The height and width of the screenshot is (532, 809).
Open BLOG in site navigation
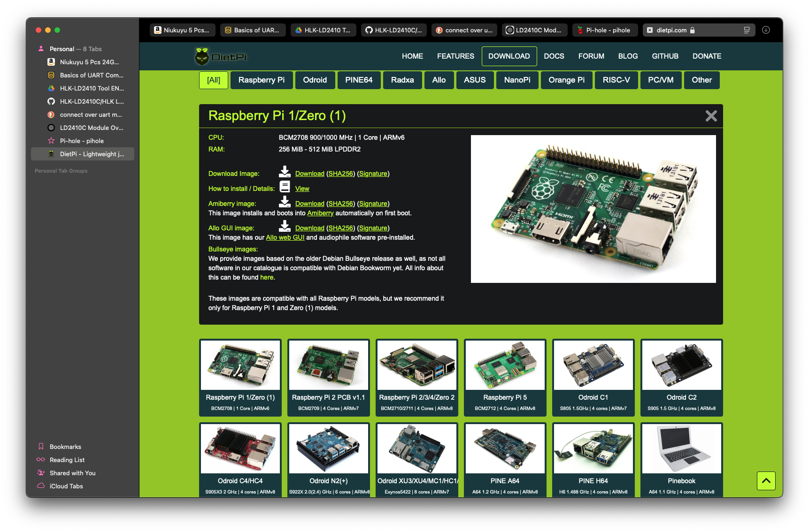coord(628,56)
